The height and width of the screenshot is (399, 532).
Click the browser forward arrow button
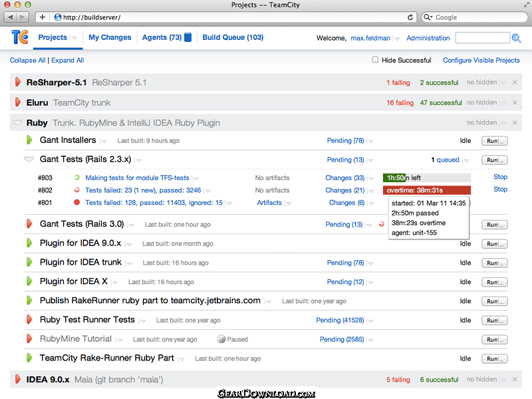[22, 17]
